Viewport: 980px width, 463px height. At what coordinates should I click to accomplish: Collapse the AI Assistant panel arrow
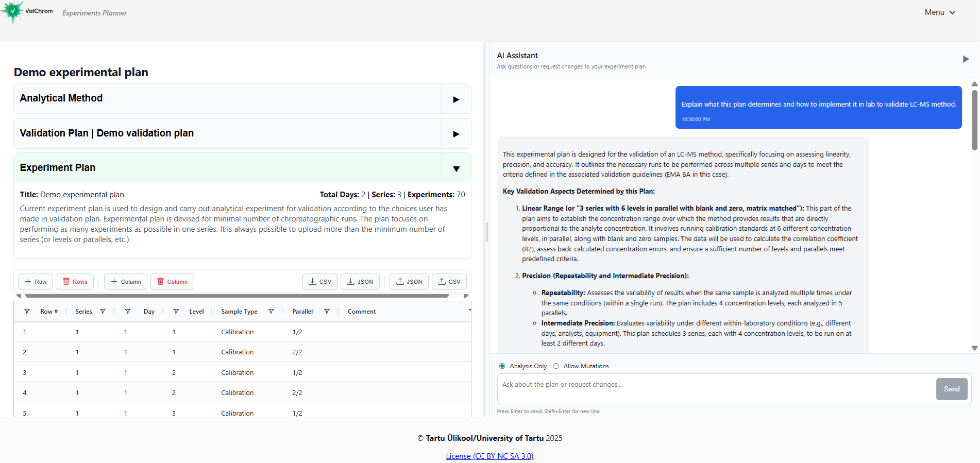966,59
